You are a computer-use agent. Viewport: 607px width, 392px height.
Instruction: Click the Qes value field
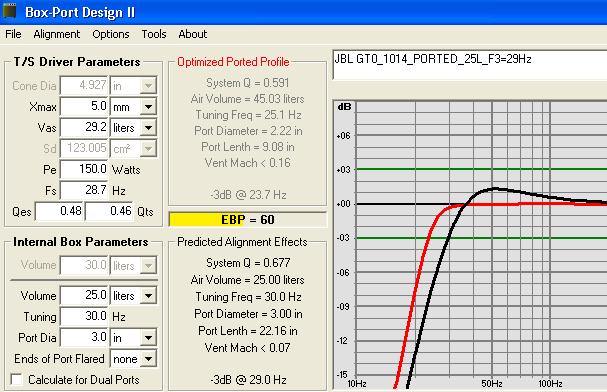pos(59,211)
